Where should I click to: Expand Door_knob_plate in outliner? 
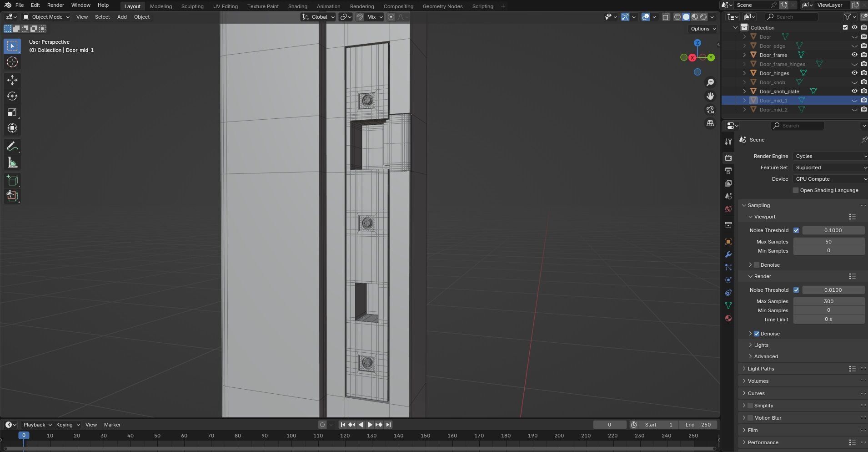(x=744, y=91)
